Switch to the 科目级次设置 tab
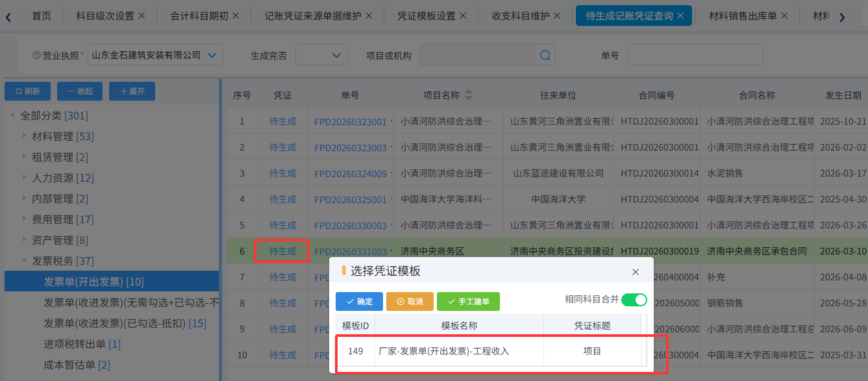868x381 pixels. click(x=105, y=16)
